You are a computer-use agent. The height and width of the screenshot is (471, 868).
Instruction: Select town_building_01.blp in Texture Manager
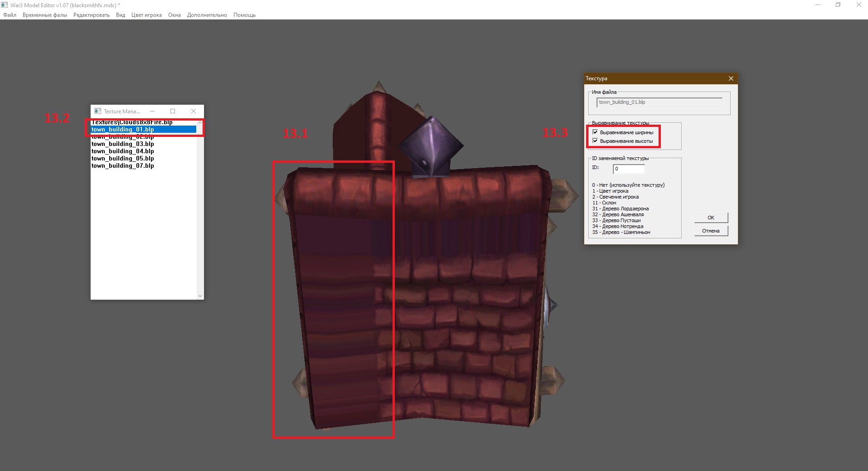coord(144,129)
